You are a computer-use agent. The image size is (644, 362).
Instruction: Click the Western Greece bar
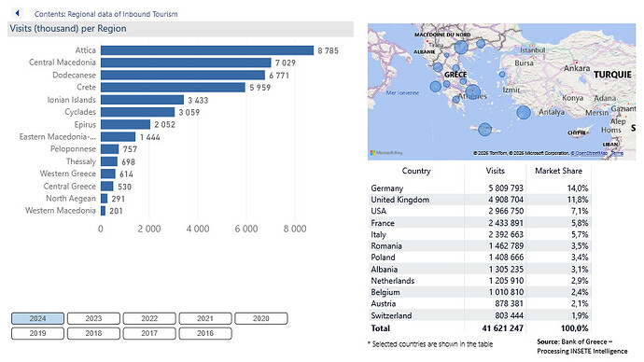coord(108,174)
